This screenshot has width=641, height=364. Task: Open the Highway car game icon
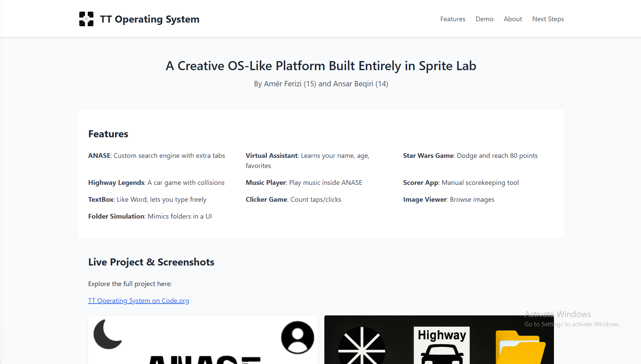click(x=442, y=345)
